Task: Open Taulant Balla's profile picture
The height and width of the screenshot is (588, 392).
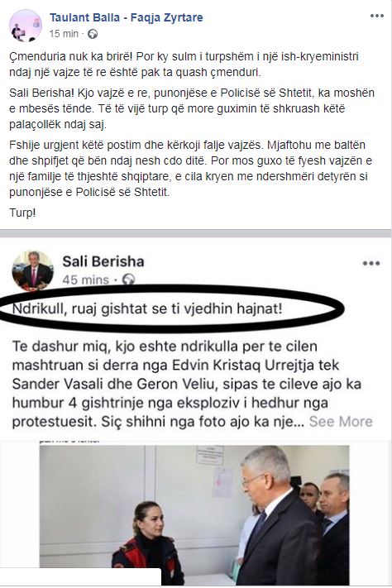Action: [x=25, y=26]
